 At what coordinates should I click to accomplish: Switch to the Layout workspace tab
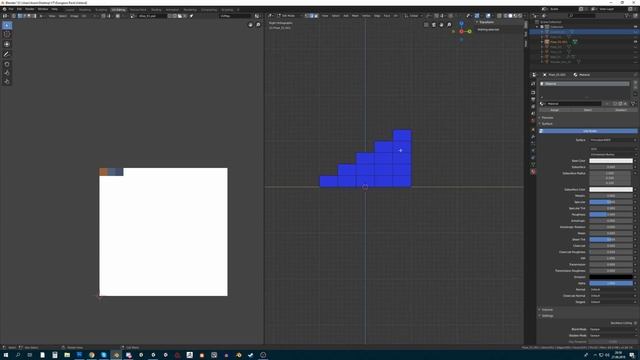click(70, 9)
